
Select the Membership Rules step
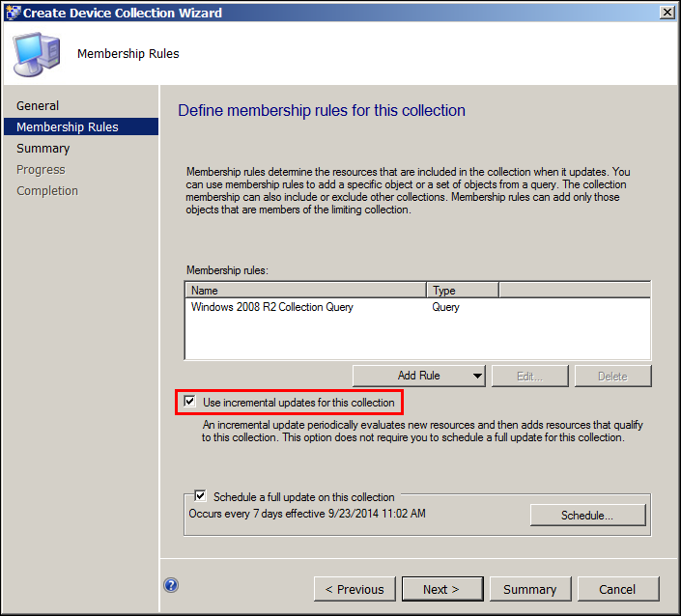(68, 126)
